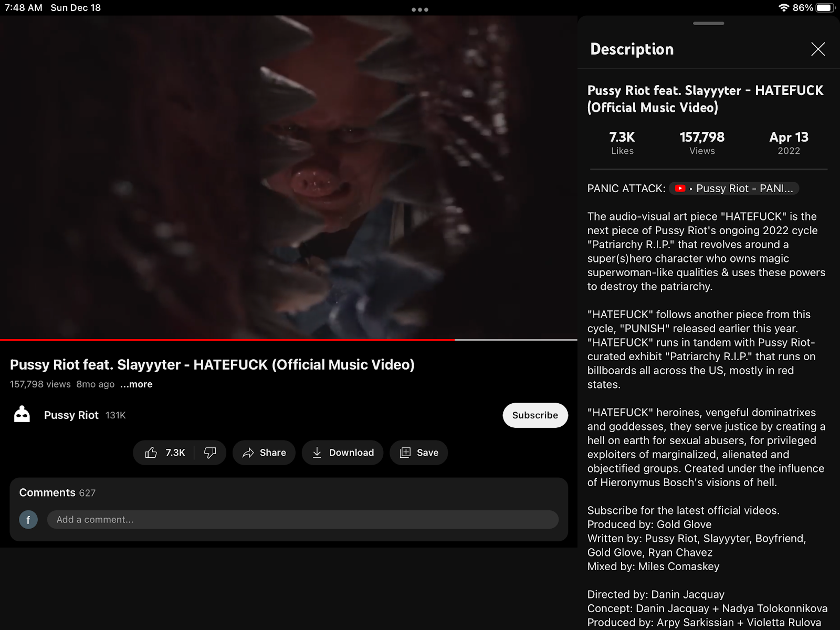Viewport: 840px width, 630px height.
Task: Tap 'Subscribe for the latest official videos.' text
Action: coord(683,510)
